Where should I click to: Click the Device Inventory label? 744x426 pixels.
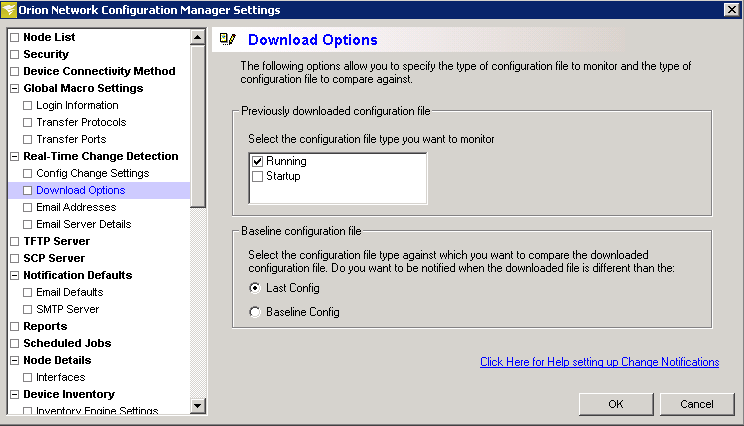69,395
